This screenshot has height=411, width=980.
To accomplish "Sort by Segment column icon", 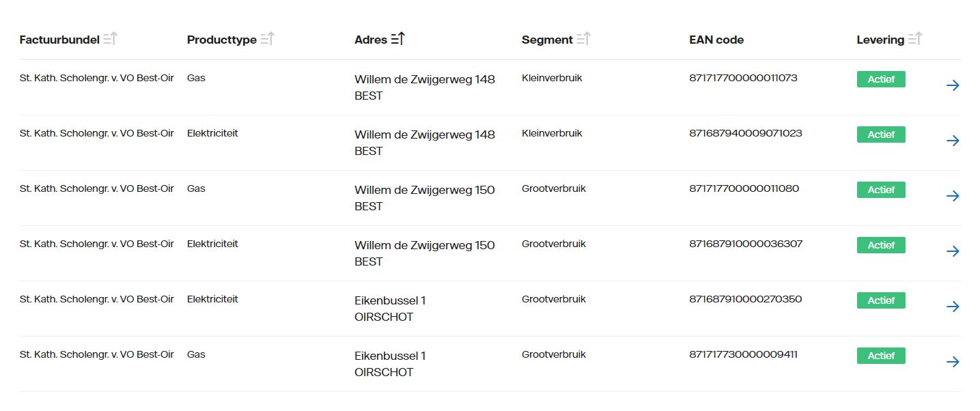I will coord(583,40).
